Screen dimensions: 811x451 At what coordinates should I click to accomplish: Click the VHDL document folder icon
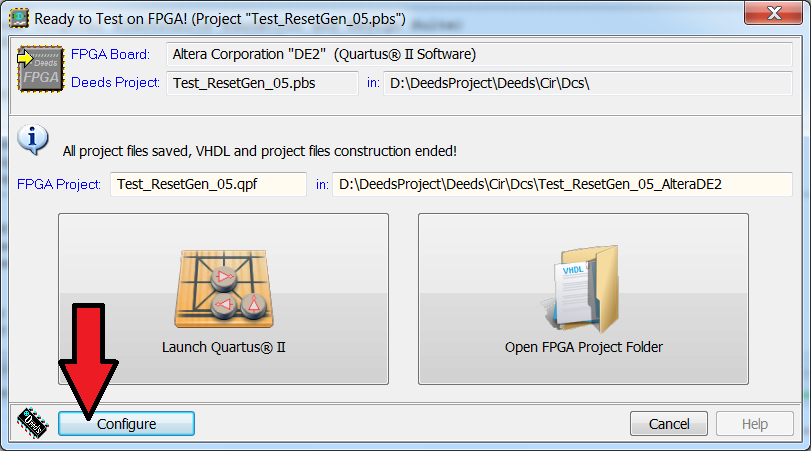(582, 289)
